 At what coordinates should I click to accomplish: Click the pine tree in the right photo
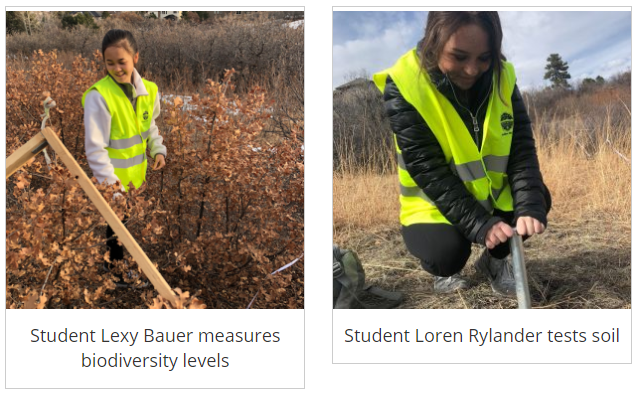pos(557,71)
